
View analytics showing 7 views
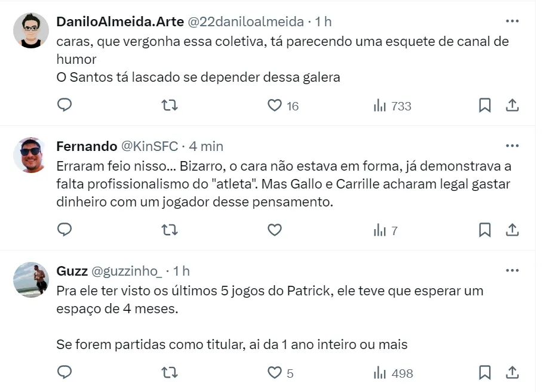pyautogui.click(x=386, y=230)
